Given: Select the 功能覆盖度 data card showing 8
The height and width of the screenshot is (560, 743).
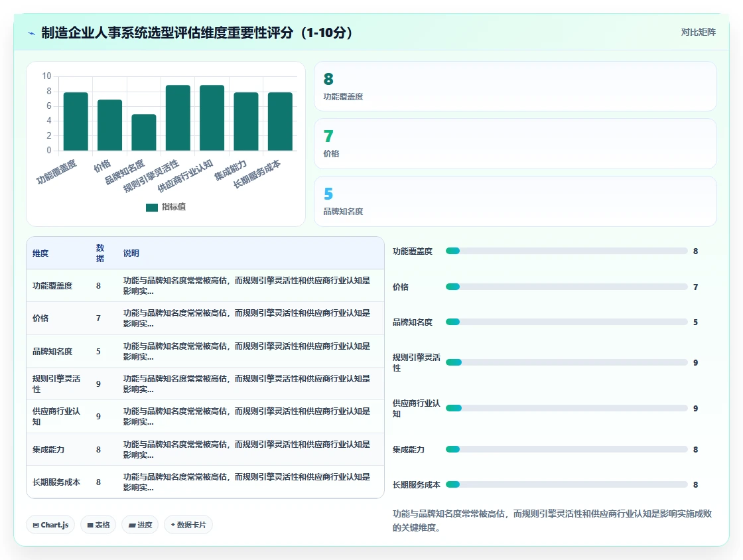Looking at the screenshot, I should (515, 86).
